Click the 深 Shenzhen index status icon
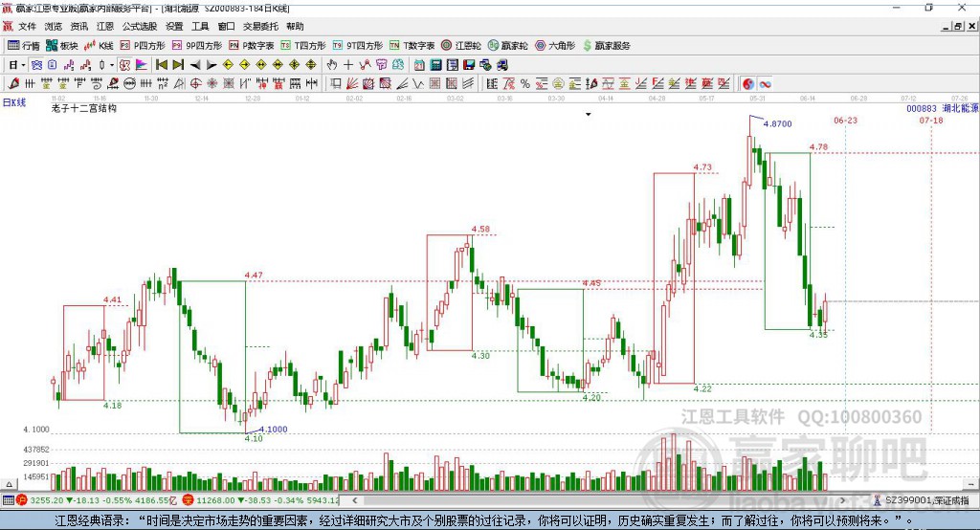 (x=189, y=500)
